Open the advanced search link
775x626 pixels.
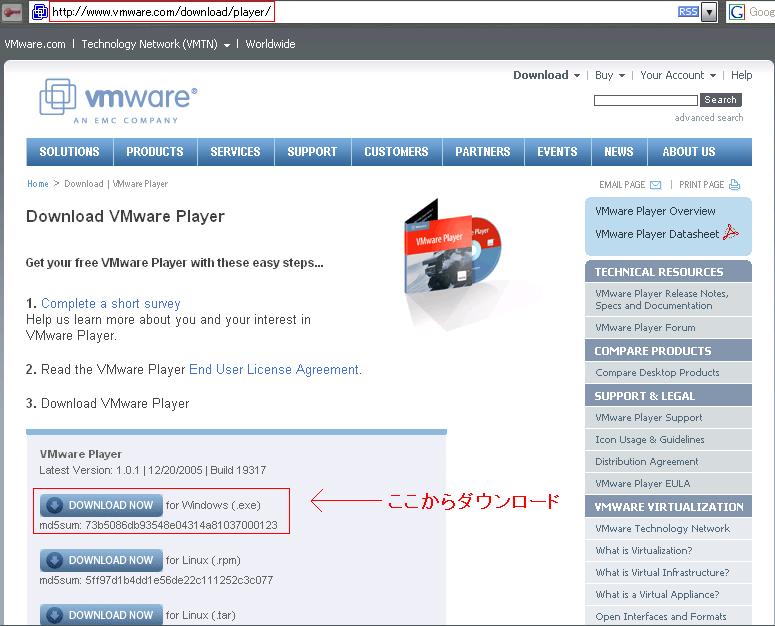(709, 118)
